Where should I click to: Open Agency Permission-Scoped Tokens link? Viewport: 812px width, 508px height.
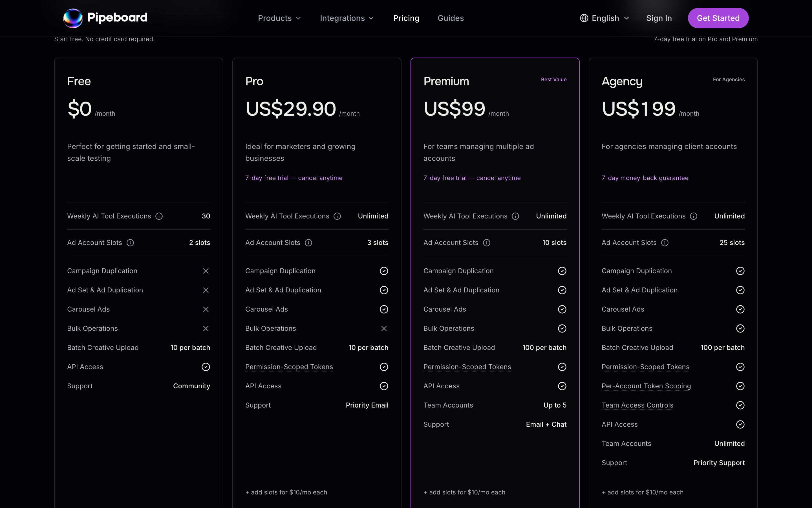pos(645,367)
